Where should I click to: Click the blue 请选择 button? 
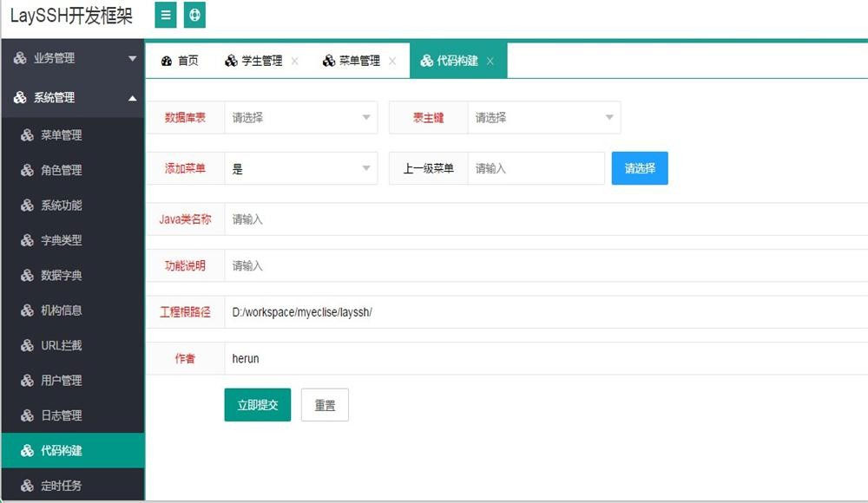640,169
